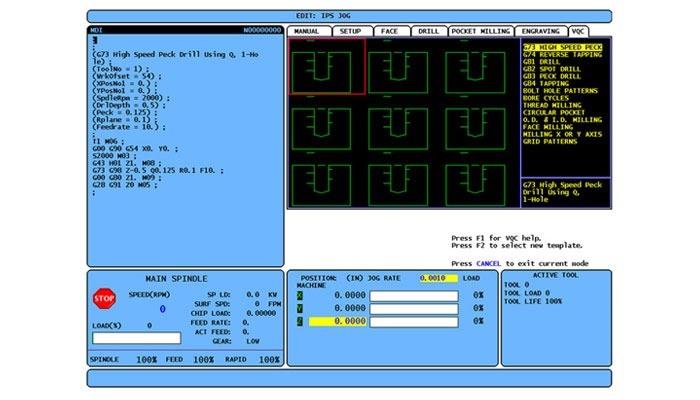Switch to the SETUP tab
Screen dimensions: 700x400
click(x=352, y=31)
